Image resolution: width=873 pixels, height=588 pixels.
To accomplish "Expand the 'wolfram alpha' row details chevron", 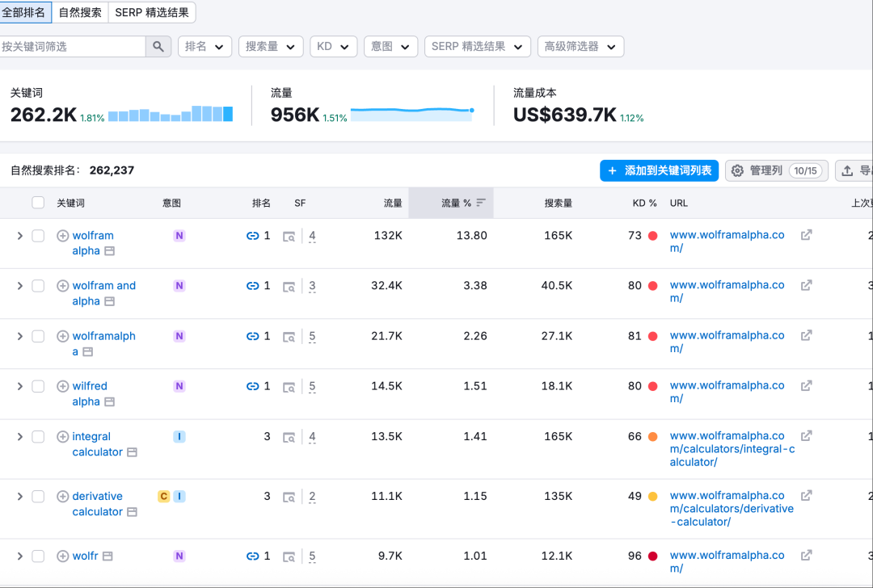I will (x=20, y=236).
